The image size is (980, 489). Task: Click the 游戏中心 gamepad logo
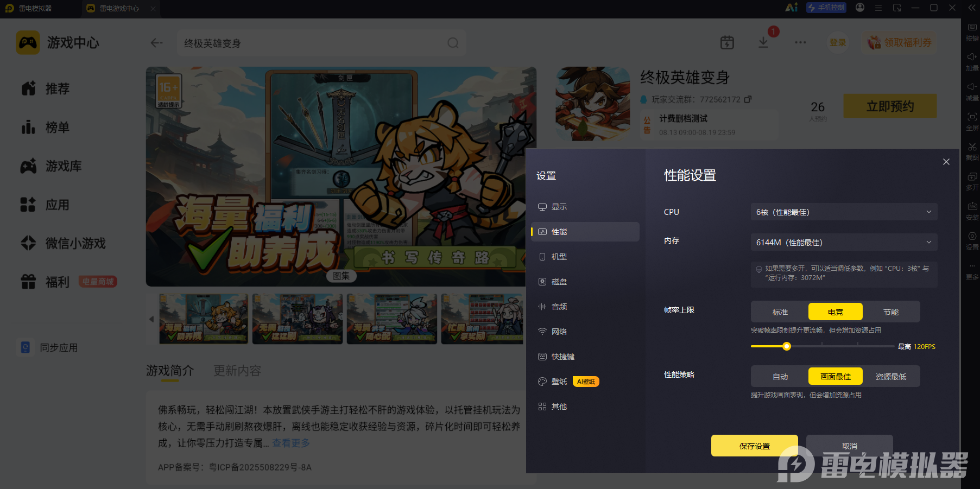(x=28, y=42)
